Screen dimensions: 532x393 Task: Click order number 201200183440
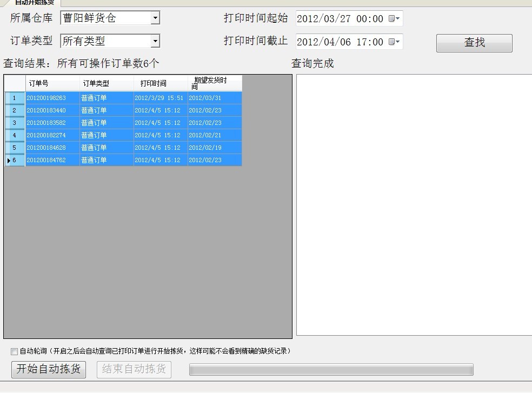coord(52,110)
